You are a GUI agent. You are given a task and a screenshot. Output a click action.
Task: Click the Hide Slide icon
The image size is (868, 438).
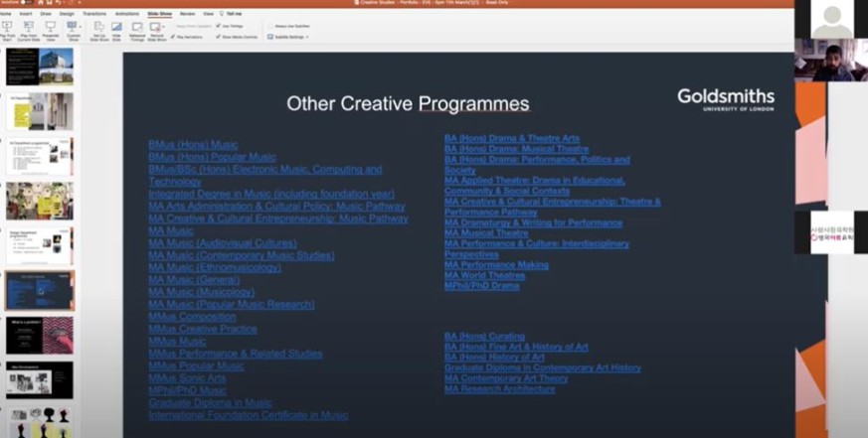[x=116, y=26]
